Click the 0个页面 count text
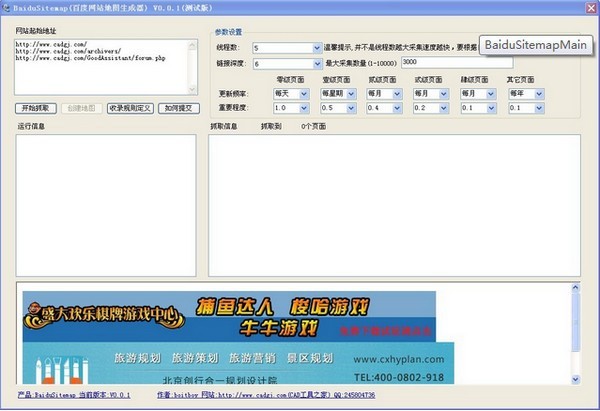Viewport: 600px width, 411px height. coord(313,126)
